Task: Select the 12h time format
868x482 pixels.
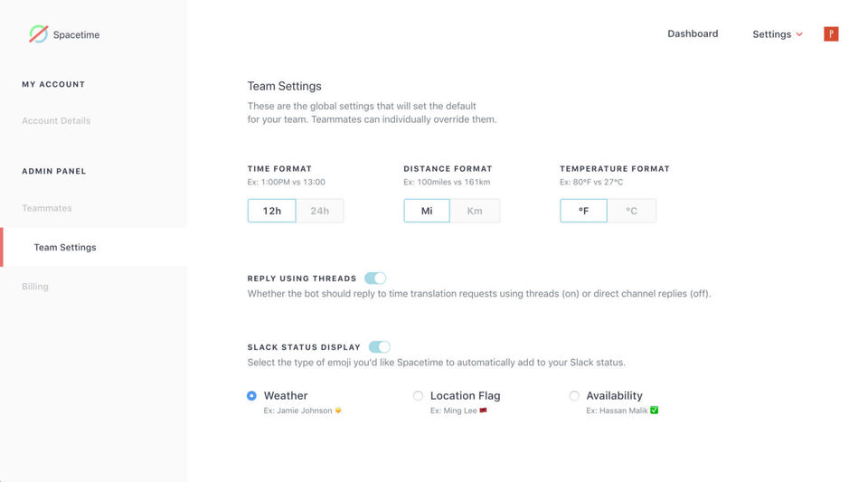Action: pyautogui.click(x=272, y=211)
